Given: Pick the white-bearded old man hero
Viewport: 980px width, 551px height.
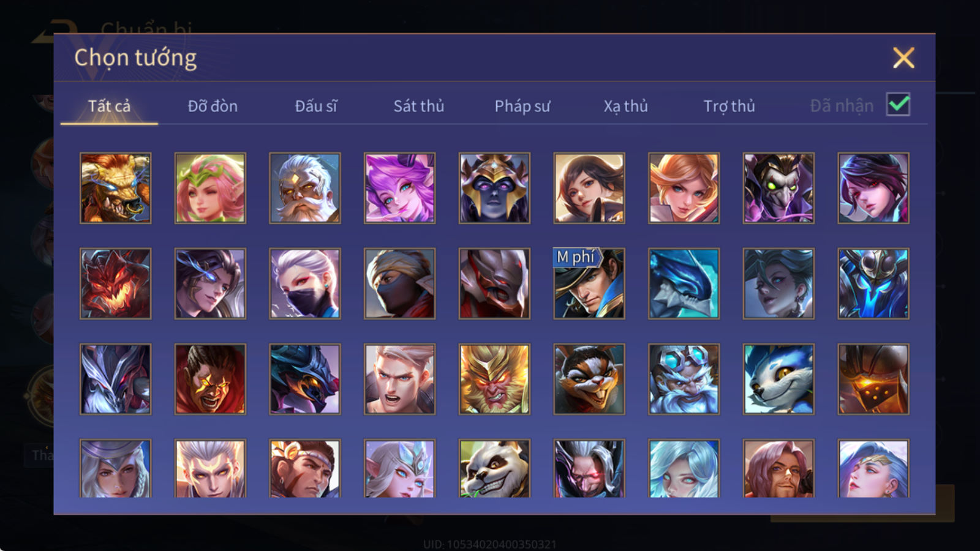Looking at the screenshot, I should (x=304, y=188).
